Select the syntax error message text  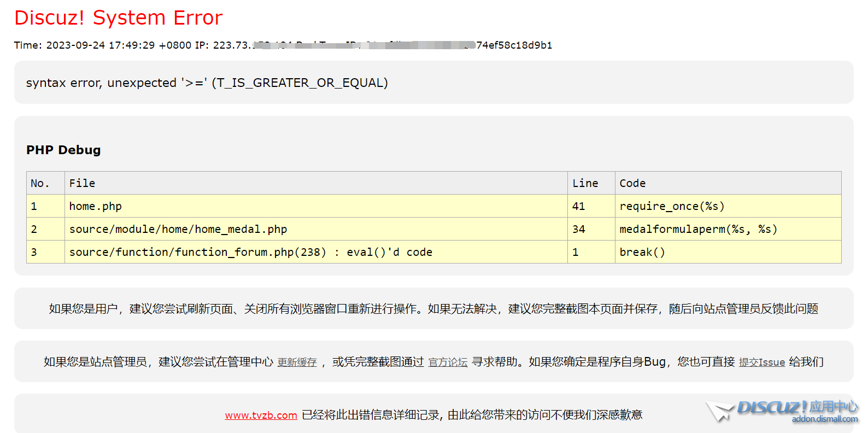point(207,83)
